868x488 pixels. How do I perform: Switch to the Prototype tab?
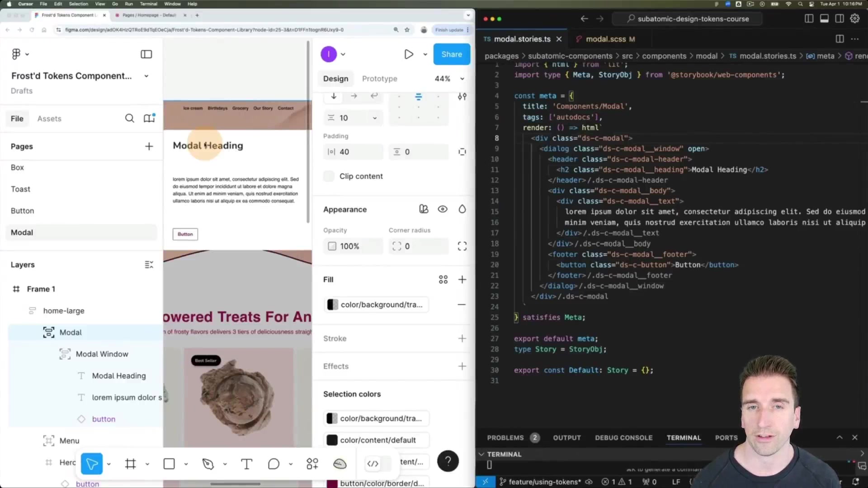click(379, 79)
